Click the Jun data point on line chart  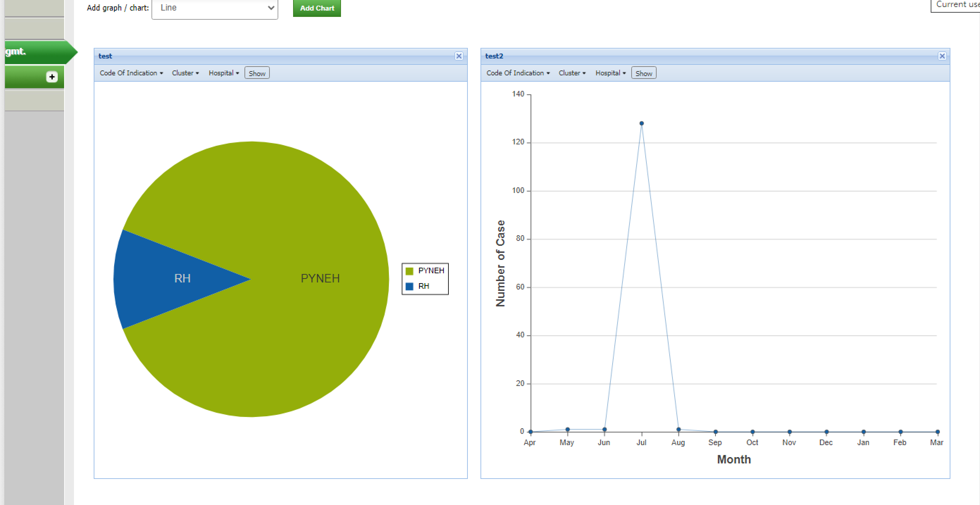click(x=604, y=429)
